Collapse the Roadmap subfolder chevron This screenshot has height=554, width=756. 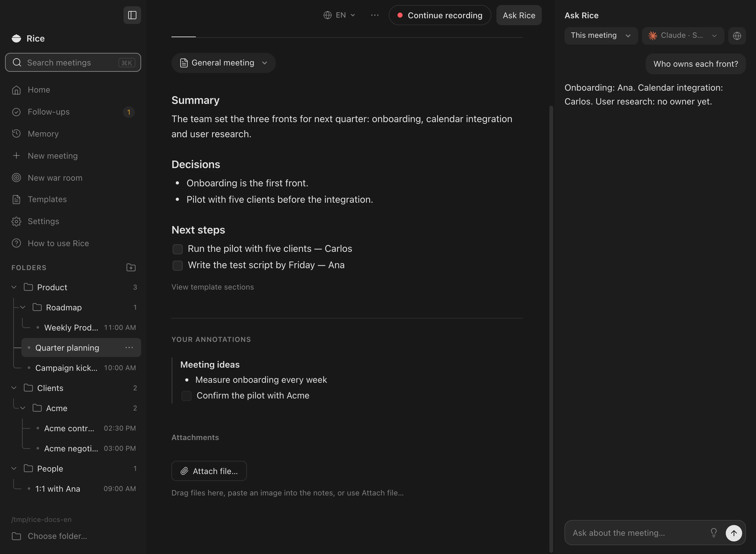23,307
